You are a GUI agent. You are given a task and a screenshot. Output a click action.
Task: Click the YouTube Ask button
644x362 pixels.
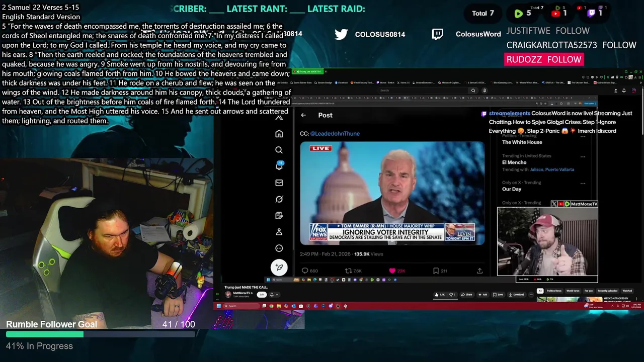coord(482,295)
